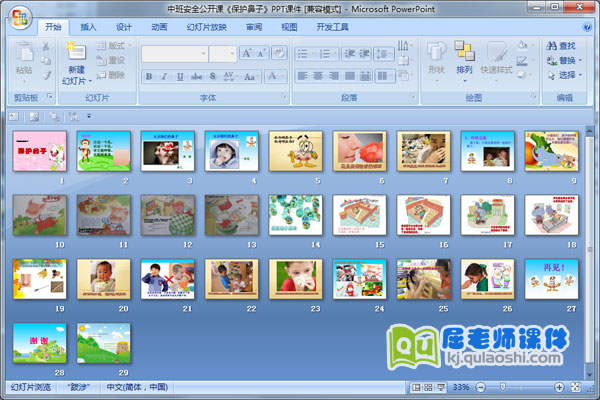Open the 设计 ribbon tab
This screenshot has height=400, width=600.
pos(124,27)
